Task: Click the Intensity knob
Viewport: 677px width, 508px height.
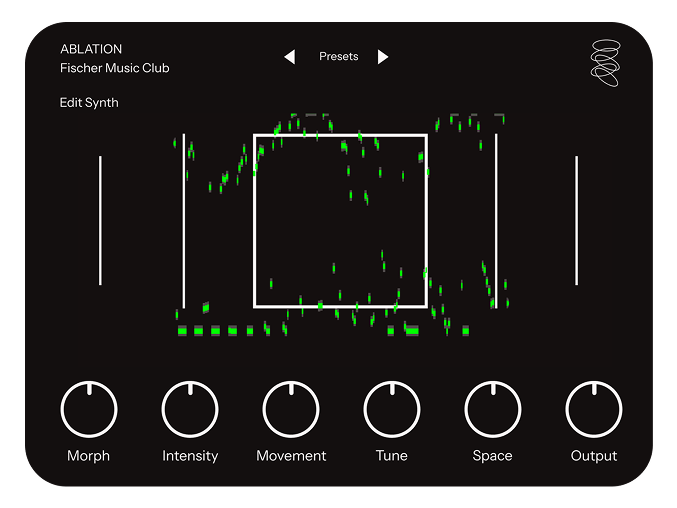Action: pos(190,409)
